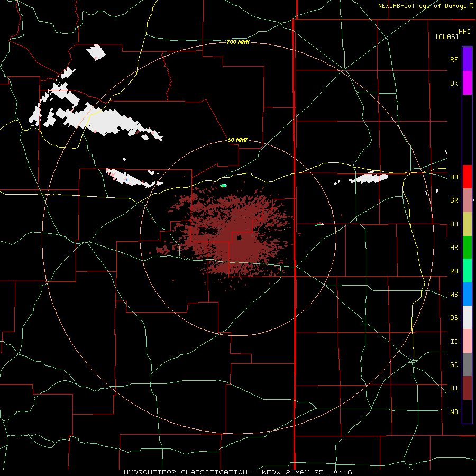The height and width of the screenshot is (476, 476).
Task: Select the WS blue legend swatch
Action: pyautogui.click(x=467, y=294)
